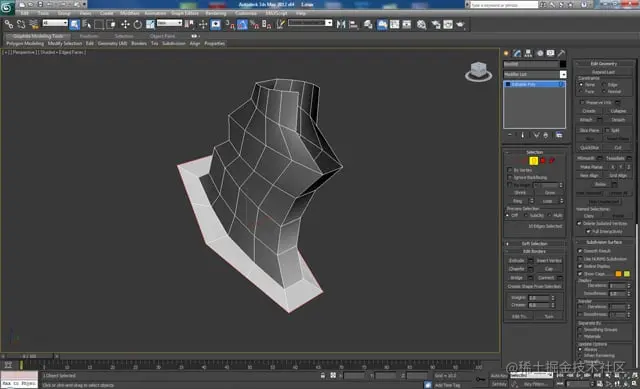Select Polygon sub-object level red icon
Screen dimensions: 640x389
(543, 161)
